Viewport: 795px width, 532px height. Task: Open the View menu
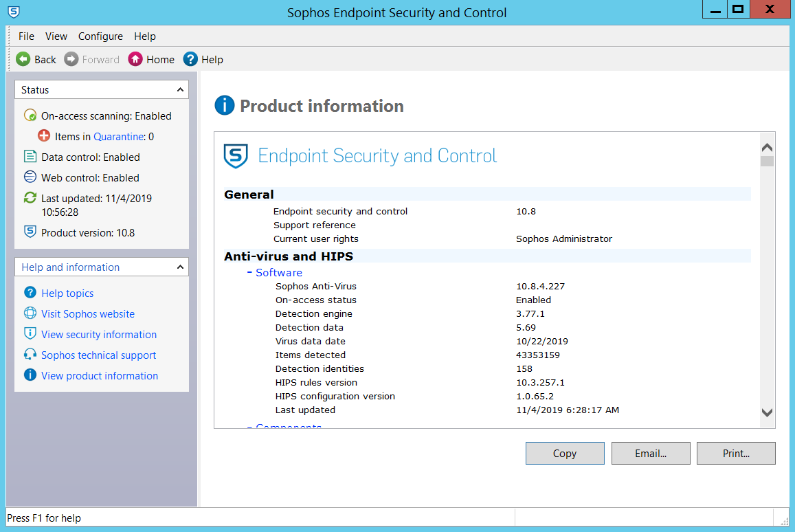pos(56,36)
